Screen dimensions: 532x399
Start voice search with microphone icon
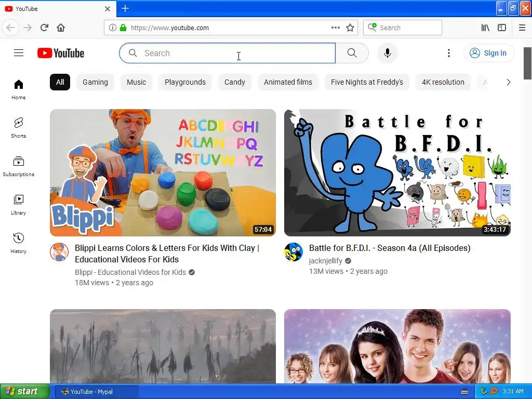pos(387,53)
